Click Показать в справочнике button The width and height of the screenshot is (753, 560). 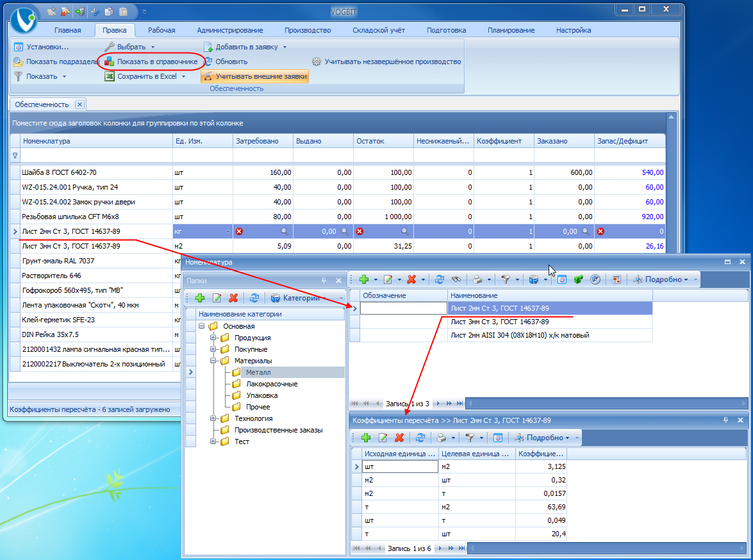coord(151,62)
